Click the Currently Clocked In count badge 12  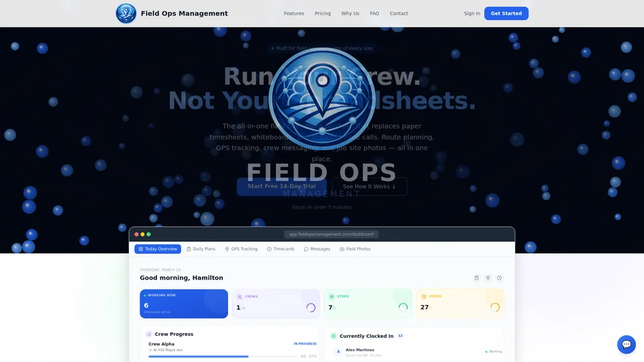pyautogui.click(x=400, y=336)
